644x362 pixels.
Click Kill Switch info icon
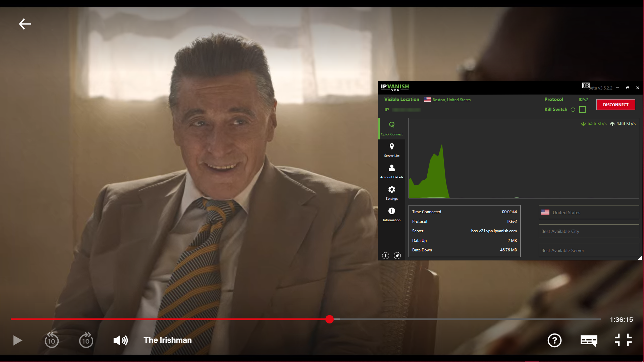[x=573, y=110]
